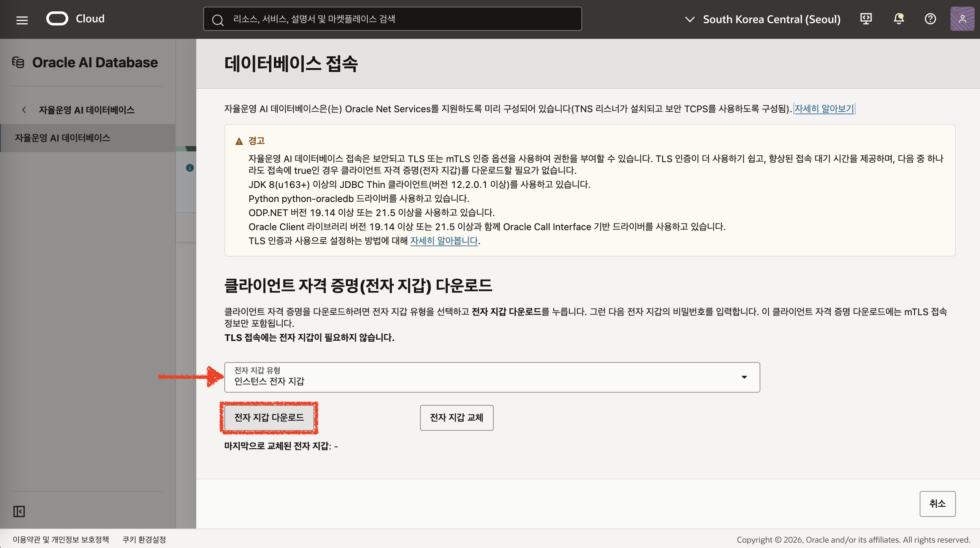The image size is (980, 548).
Task: Click the Oracle Cloud logo
Action: [x=75, y=19]
